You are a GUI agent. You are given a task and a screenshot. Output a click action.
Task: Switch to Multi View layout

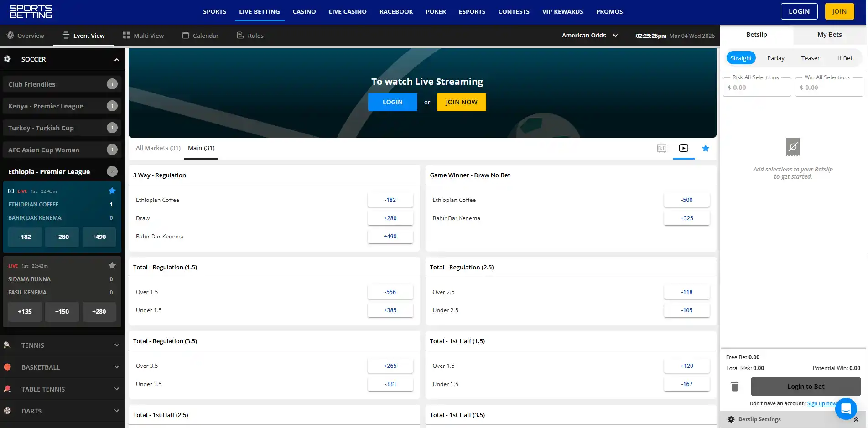click(143, 36)
